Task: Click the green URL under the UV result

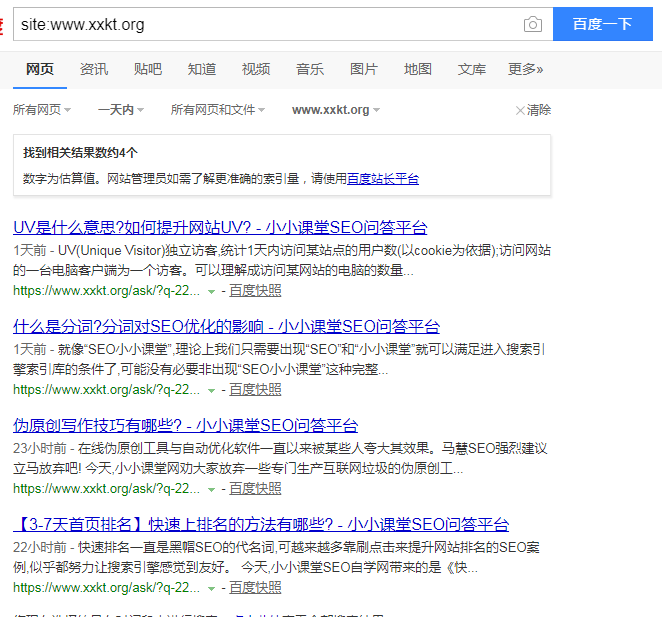Action: (106, 291)
